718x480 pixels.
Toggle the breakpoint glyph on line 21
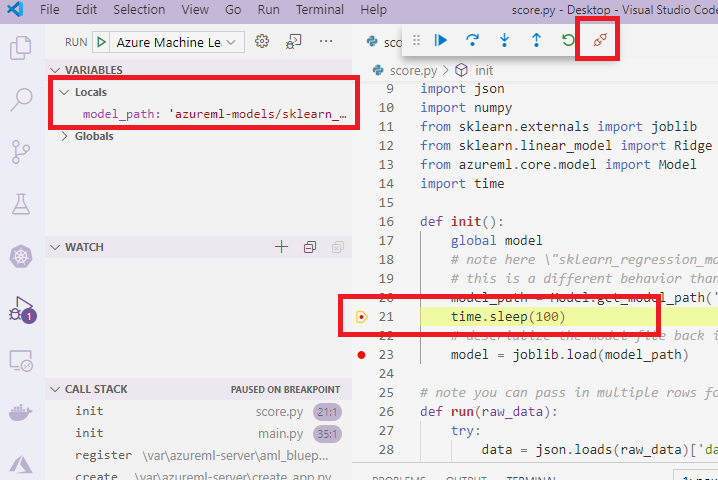361,317
